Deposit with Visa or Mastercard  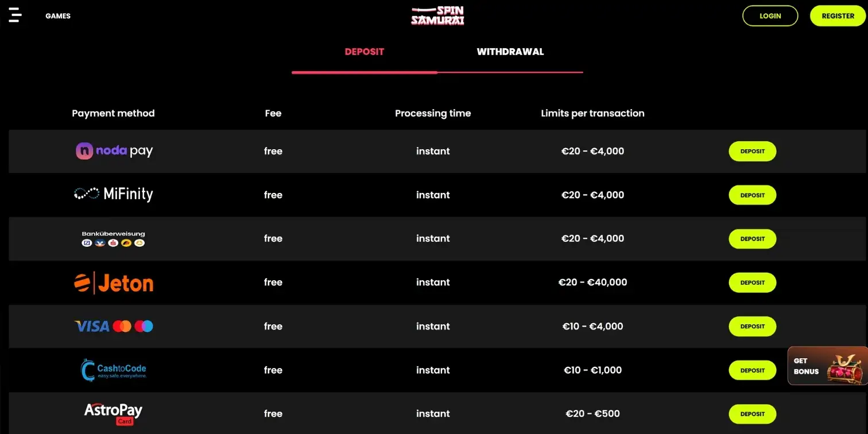[753, 326]
